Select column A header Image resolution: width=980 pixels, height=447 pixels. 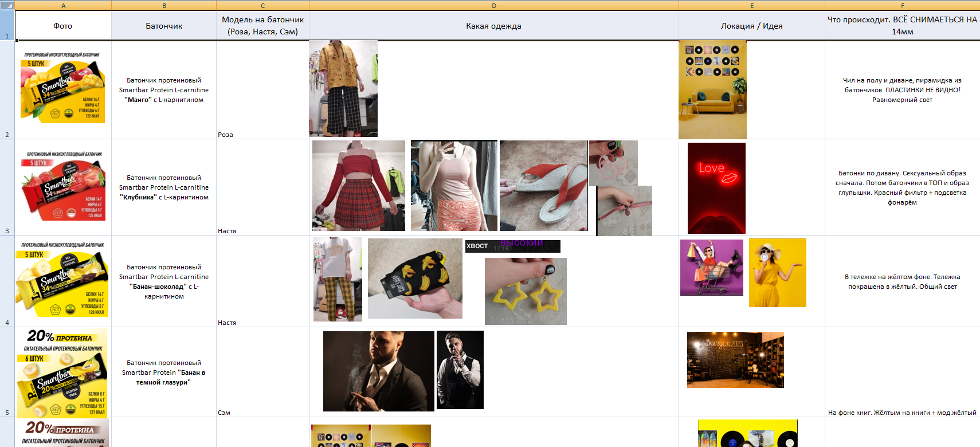coord(63,5)
